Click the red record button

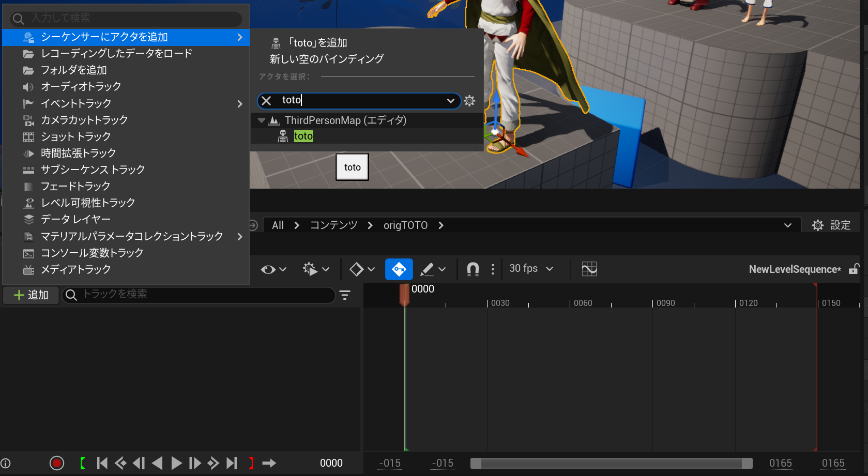point(57,463)
